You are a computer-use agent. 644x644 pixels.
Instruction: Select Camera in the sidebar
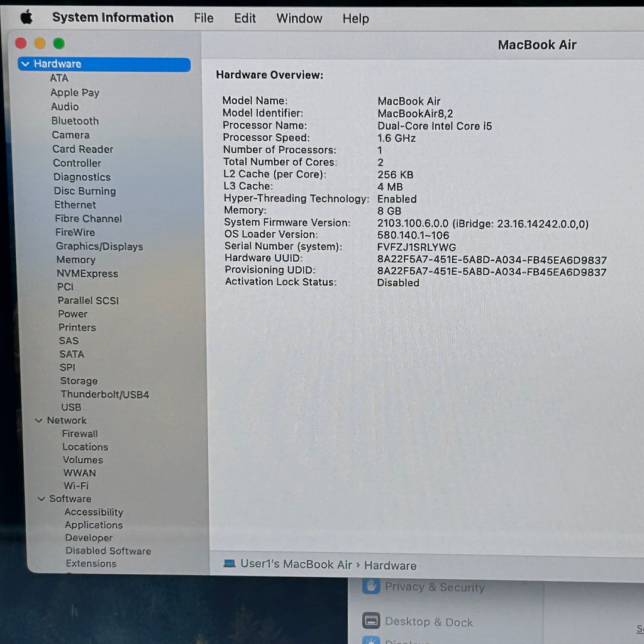tap(70, 135)
